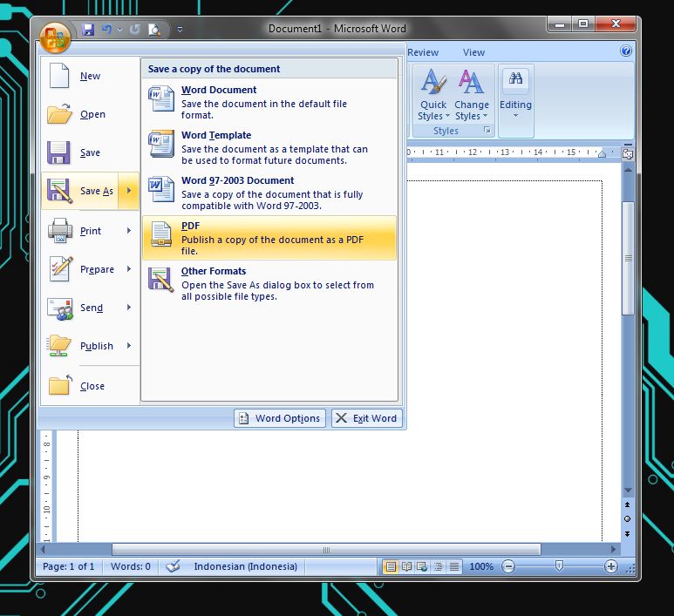Click the zoom slider handle
The image size is (674, 616).
(559, 565)
